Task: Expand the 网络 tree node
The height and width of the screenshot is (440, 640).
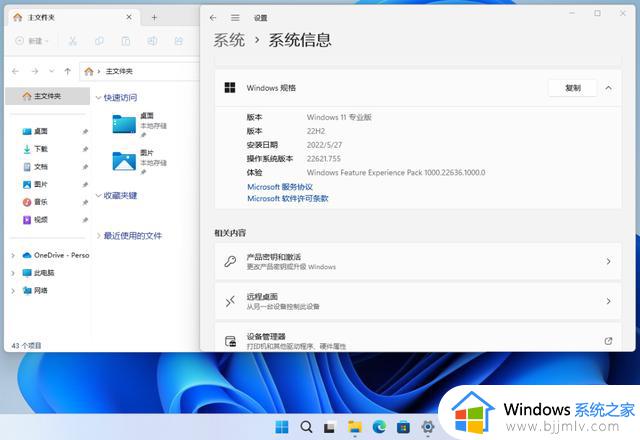Action: [13, 291]
